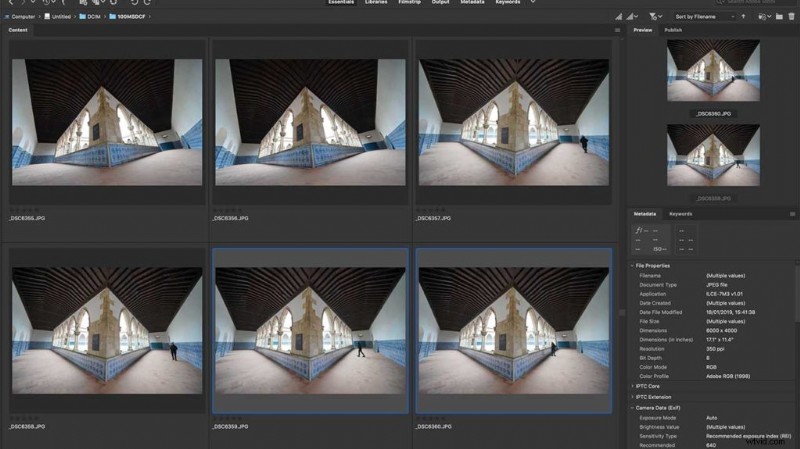Viewport: 800px width, 449px height.
Task: Expand chevron after DCIM in path bar
Action: coord(105,17)
